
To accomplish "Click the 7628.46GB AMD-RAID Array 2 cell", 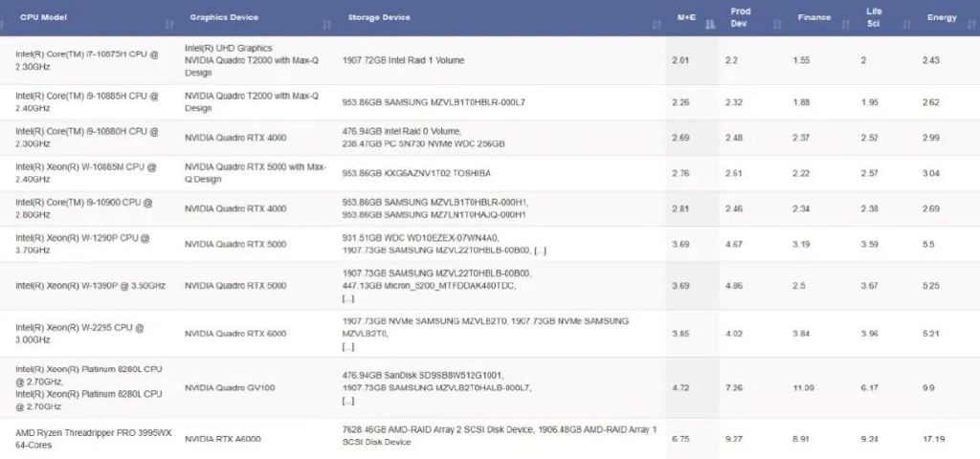I will point(500,436).
